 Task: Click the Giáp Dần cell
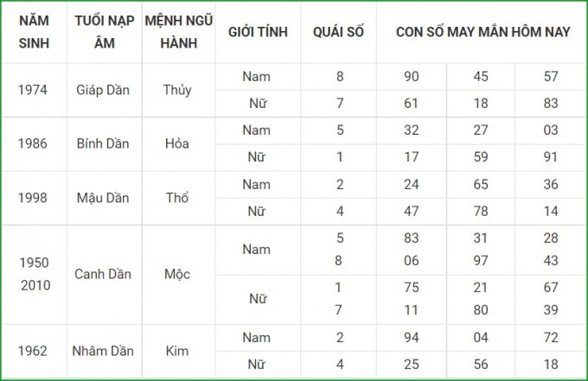coord(103,90)
